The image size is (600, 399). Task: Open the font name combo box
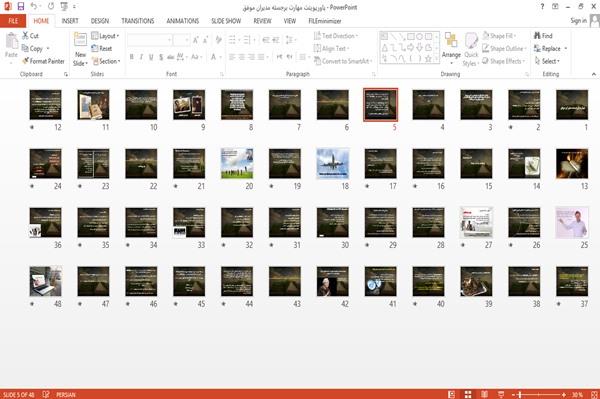tap(149, 40)
